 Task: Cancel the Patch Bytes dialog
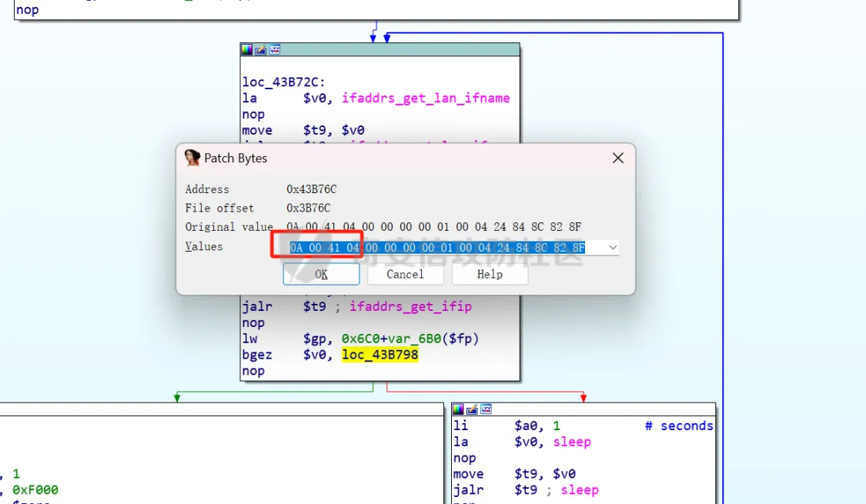405,275
